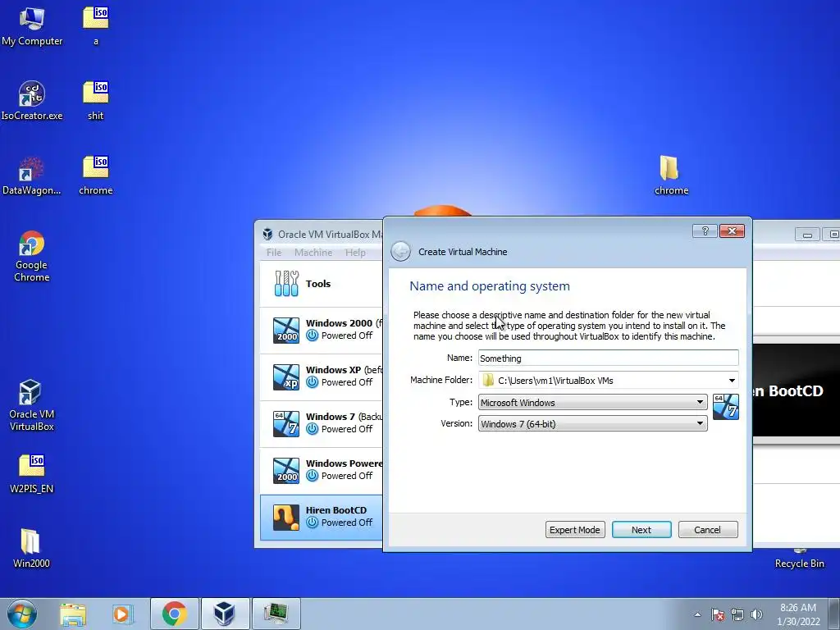Viewport: 840px width, 630px height.
Task: Click the Task Manager monitor taskbar icon
Action: (276, 614)
